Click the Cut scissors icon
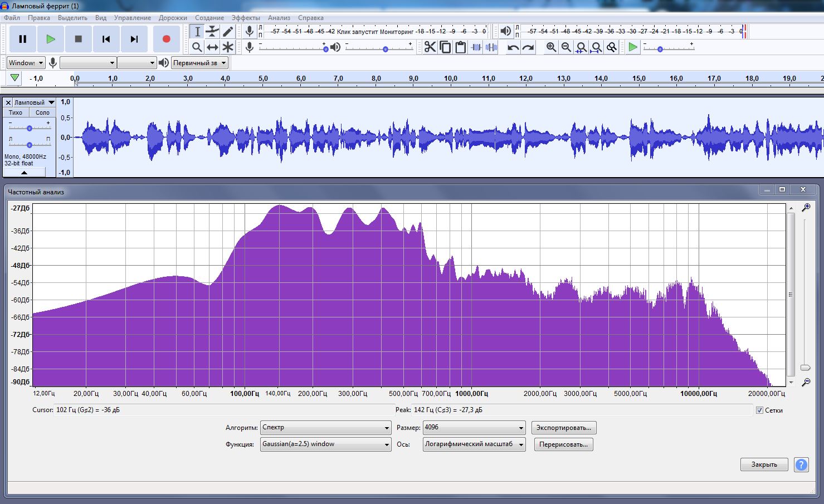This screenshot has width=824, height=504. point(430,47)
